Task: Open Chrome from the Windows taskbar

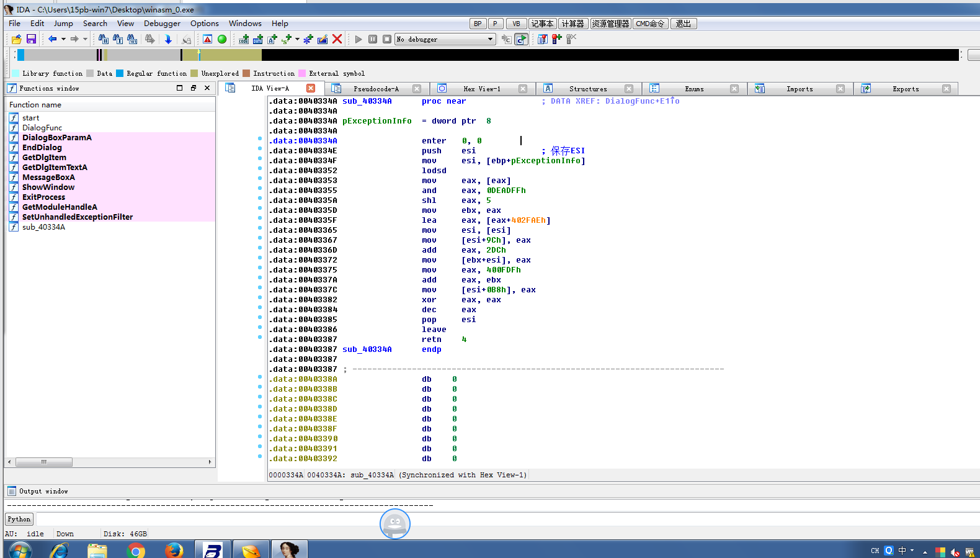Action: [136, 550]
